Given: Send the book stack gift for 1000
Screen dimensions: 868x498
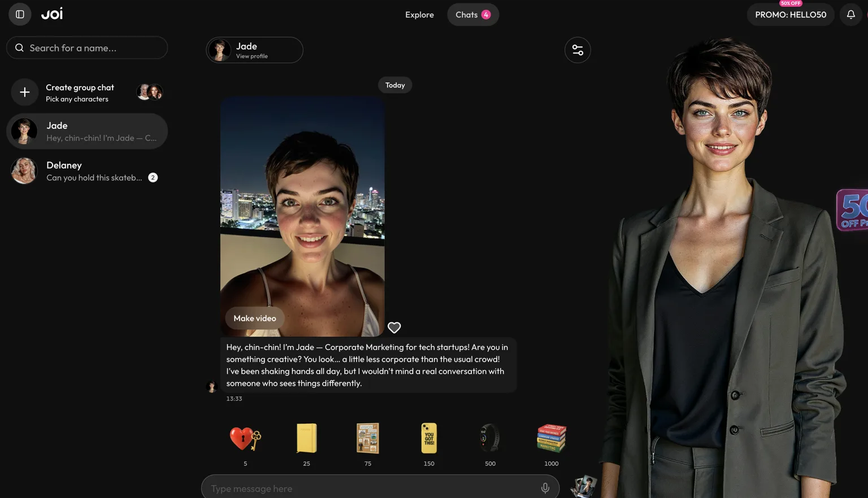Looking at the screenshot, I should pyautogui.click(x=551, y=439).
